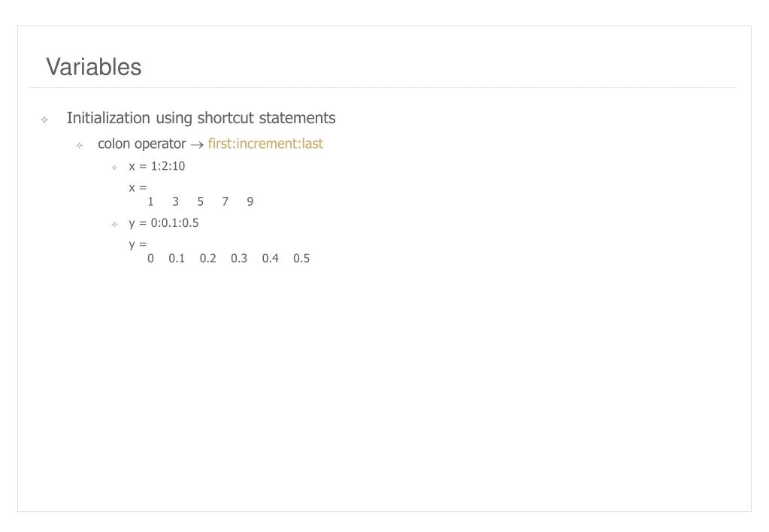Click the value 5 in x output
The image size is (769, 532).
point(200,201)
